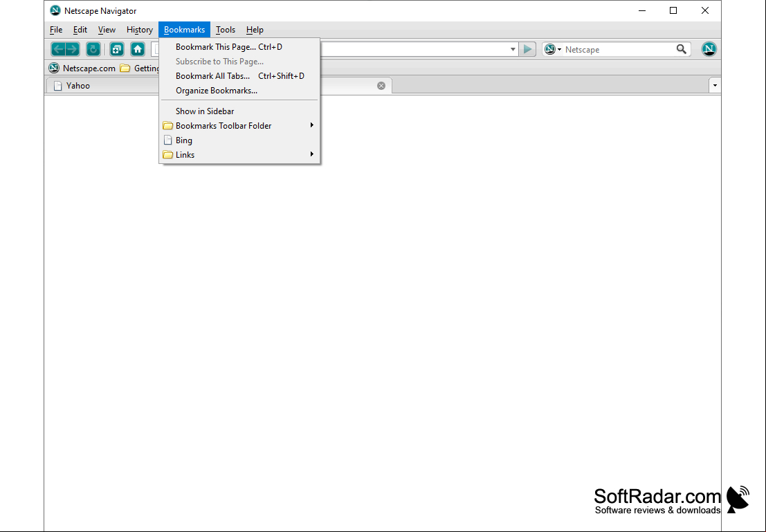The height and width of the screenshot is (532, 766).
Task: Go to the home page icon
Action: tap(138, 49)
